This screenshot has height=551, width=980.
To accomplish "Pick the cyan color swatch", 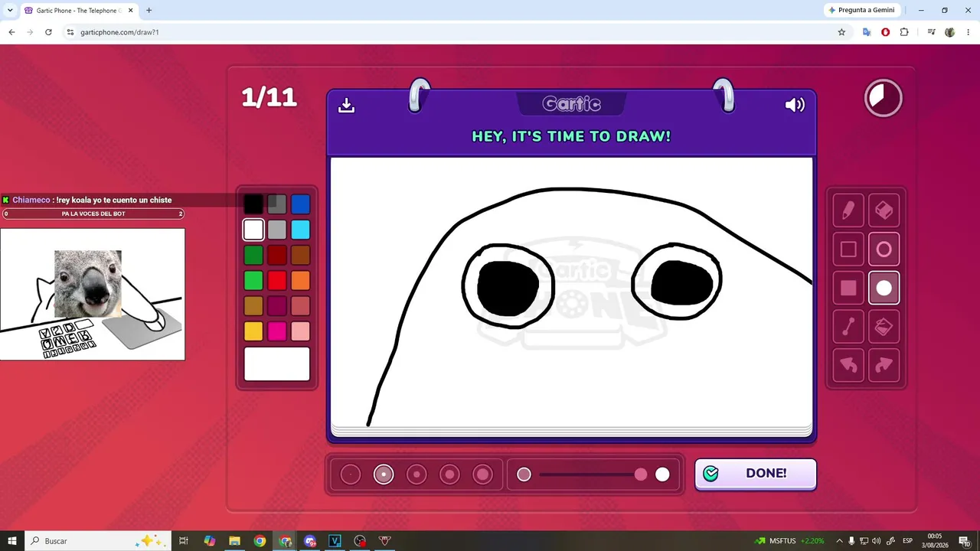I will [x=301, y=230].
